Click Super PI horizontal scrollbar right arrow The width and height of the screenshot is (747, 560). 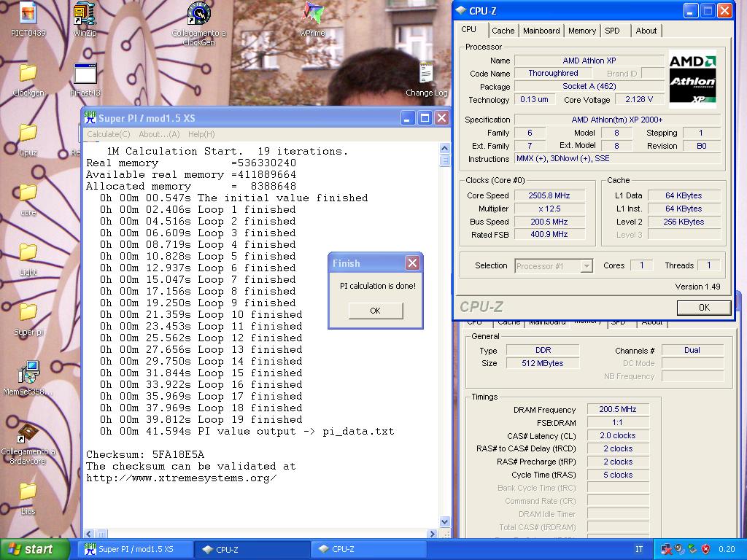[432, 534]
